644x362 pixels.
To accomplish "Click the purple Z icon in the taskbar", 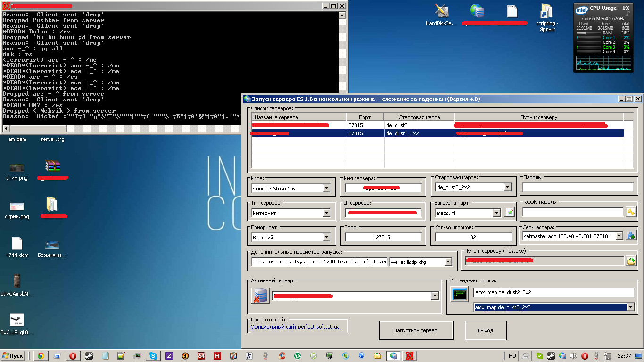I will (169, 356).
